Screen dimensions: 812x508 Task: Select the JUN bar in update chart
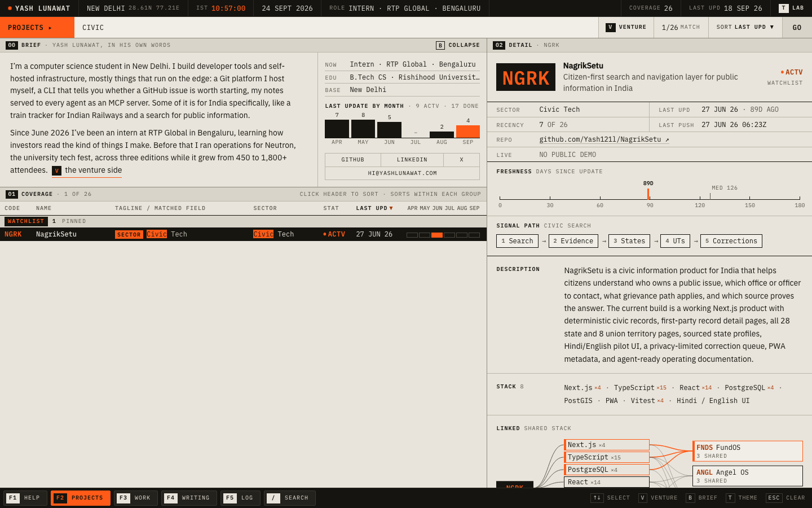point(389,130)
